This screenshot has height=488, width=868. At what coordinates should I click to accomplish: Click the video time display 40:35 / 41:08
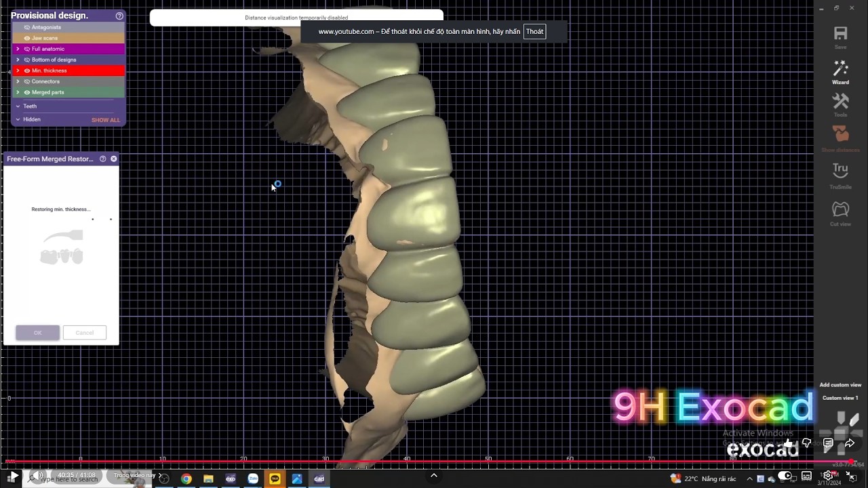(77, 475)
